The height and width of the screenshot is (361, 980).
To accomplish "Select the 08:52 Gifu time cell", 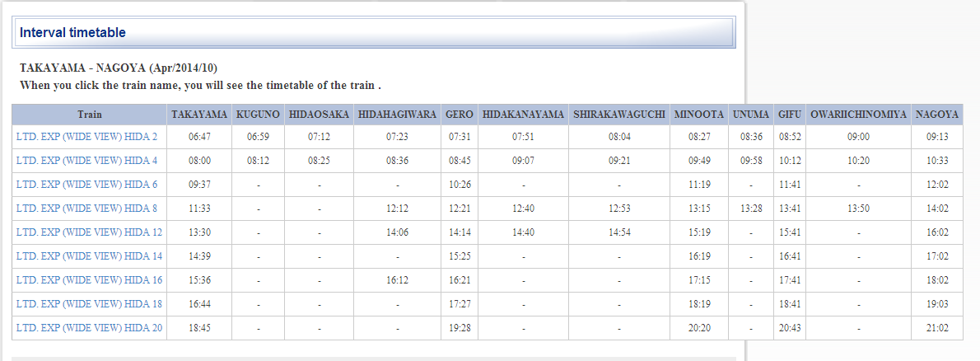I will coord(790,137).
